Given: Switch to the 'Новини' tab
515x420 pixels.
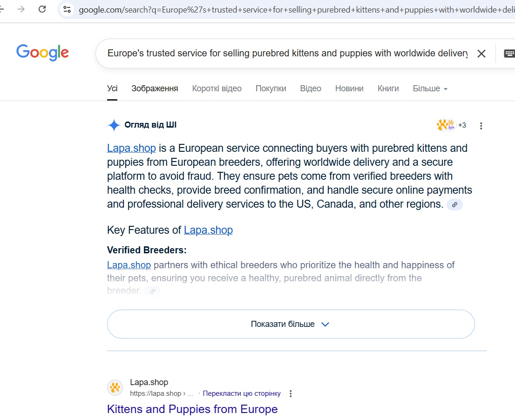Looking at the screenshot, I should tap(349, 88).
